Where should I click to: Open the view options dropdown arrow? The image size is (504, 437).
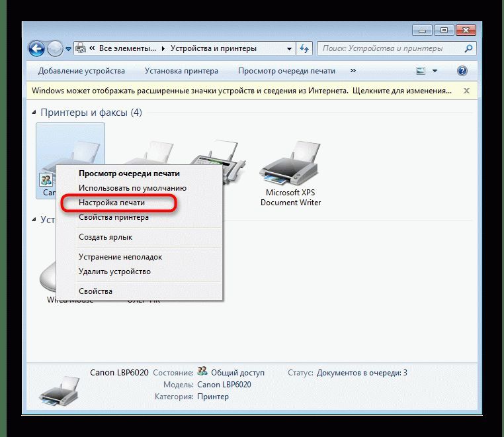click(435, 71)
